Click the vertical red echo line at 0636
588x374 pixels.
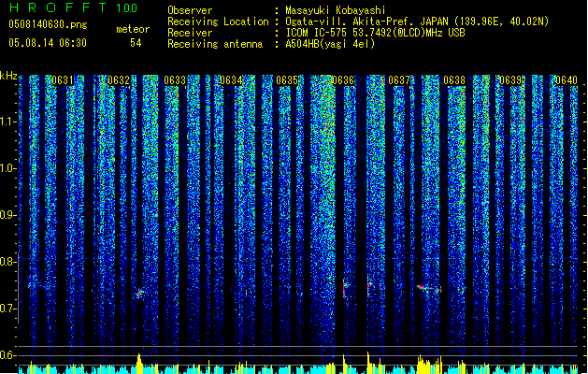pos(344,289)
